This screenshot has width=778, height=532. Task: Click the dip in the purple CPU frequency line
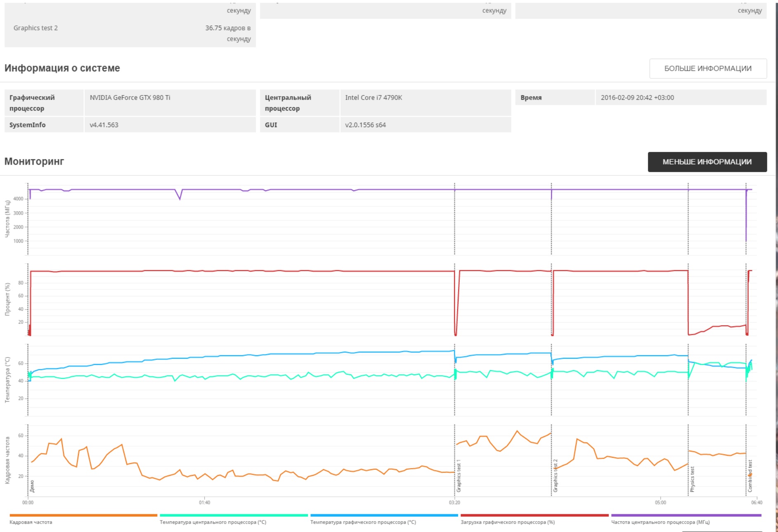180,197
